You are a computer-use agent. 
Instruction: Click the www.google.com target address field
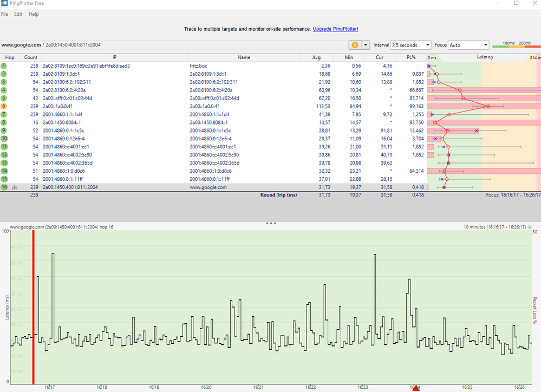point(173,45)
